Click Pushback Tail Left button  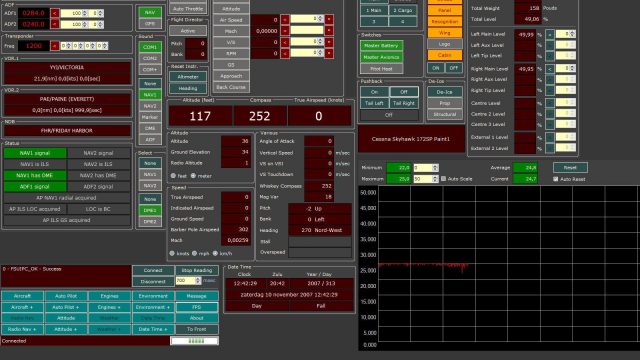pos(374,103)
